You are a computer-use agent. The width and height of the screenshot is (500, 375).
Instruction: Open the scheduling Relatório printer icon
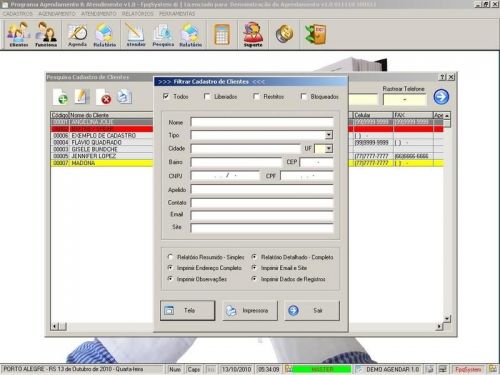104,34
